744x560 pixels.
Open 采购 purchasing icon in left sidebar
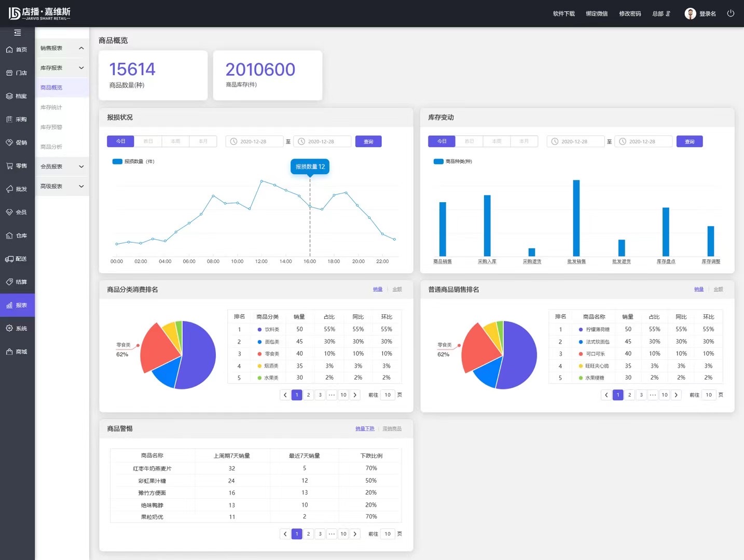(x=9, y=119)
